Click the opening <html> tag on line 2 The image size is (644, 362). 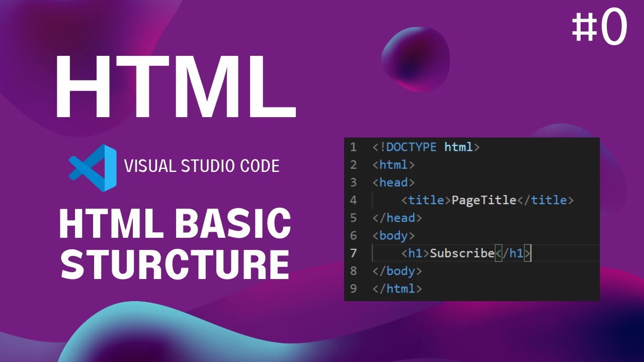[393, 165]
